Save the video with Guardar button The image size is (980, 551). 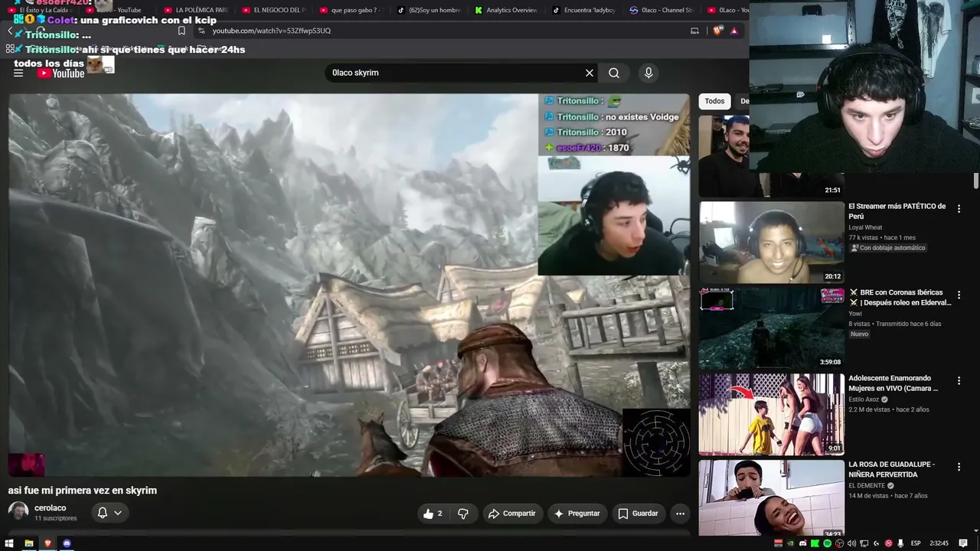(x=639, y=514)
